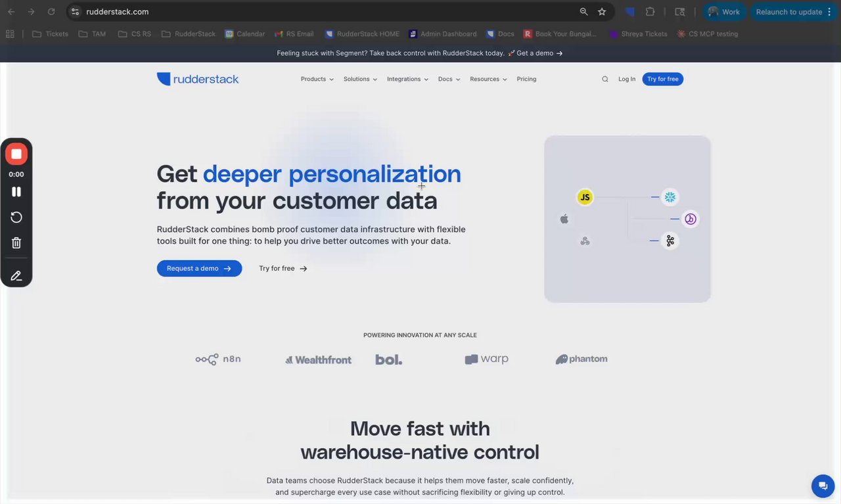Click the Apple icon in the diagram
Viewport: 841px width, 504px height.
click(564, 219)
